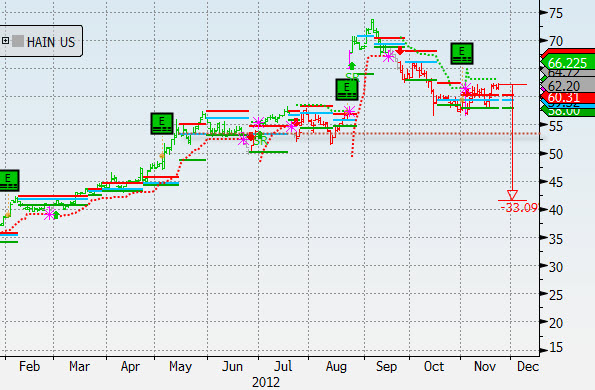Image resolution: width=595 pixels, height=390 pixels.
Task: Click the 70 price axis label
Action: pos(556,41)
